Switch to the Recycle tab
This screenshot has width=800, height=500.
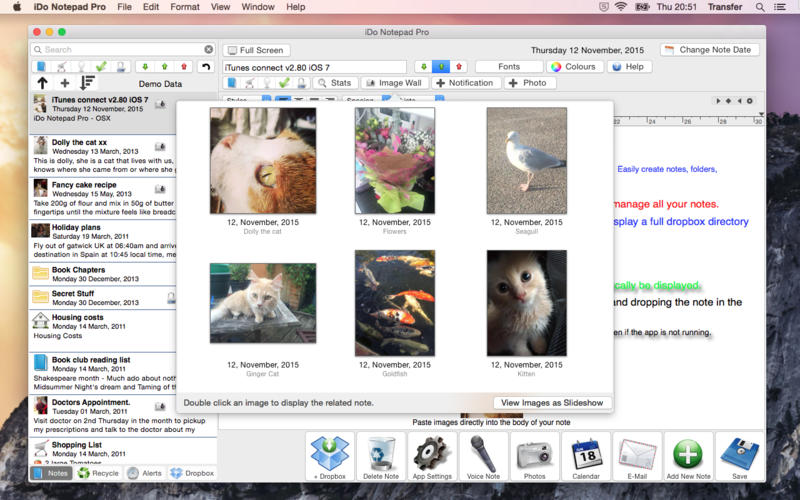pyautogui.click(x=98, y=473)
